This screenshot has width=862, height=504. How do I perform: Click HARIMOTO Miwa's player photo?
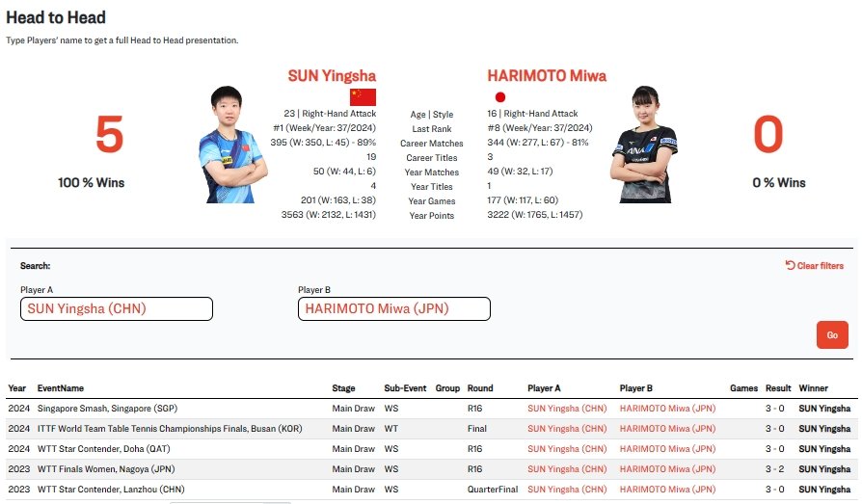click(x=644, y=145)
